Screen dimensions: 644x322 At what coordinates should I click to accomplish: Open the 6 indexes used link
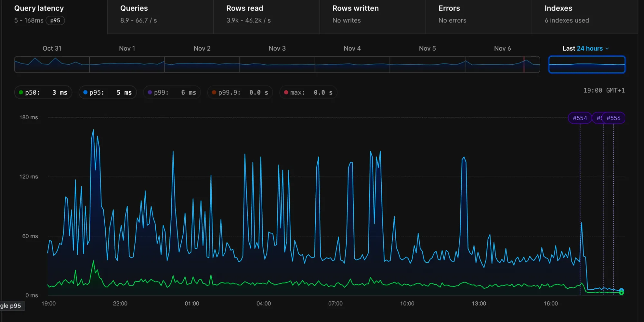[566, 20]
